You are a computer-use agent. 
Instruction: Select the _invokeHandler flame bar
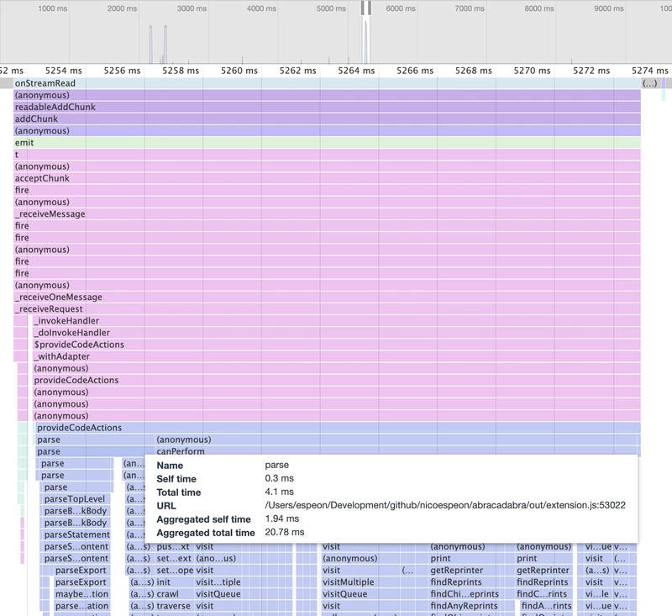[x=337, y=321]
